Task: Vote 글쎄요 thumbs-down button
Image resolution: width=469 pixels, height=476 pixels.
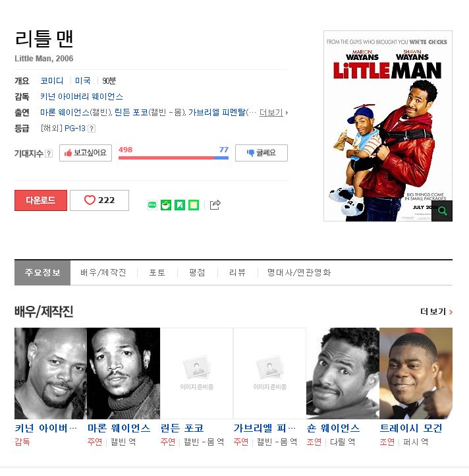Action: click(262, 153)
